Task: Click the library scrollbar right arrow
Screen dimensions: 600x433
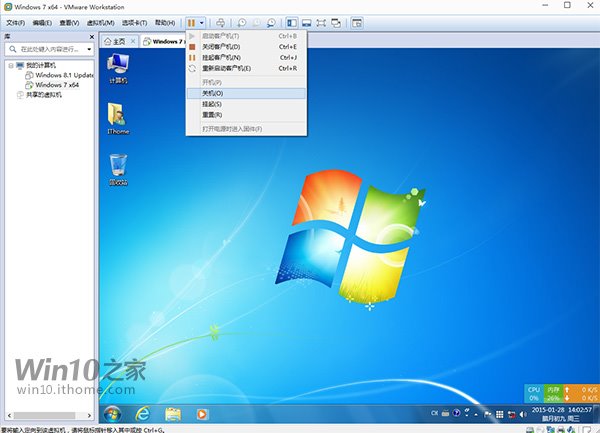Action: point(89,415)
